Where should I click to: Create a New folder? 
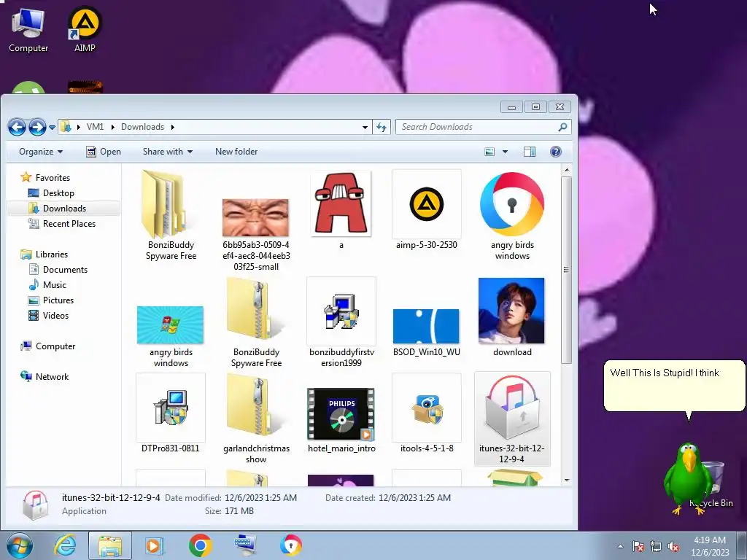pos(236,152)
